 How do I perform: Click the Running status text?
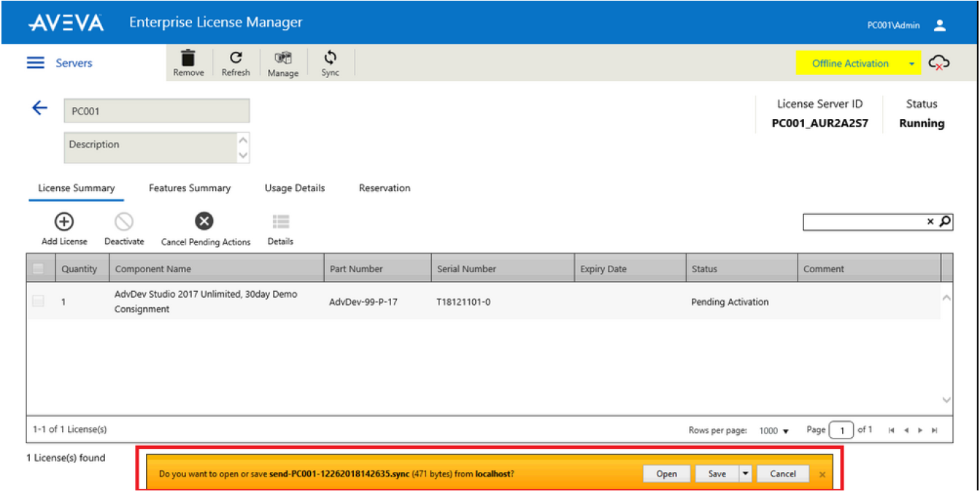(x=922, y=123)
